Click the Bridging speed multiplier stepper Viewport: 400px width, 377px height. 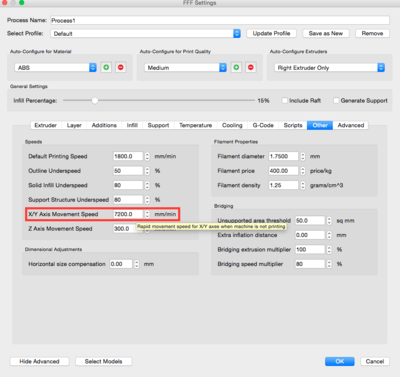coord(329,264)
